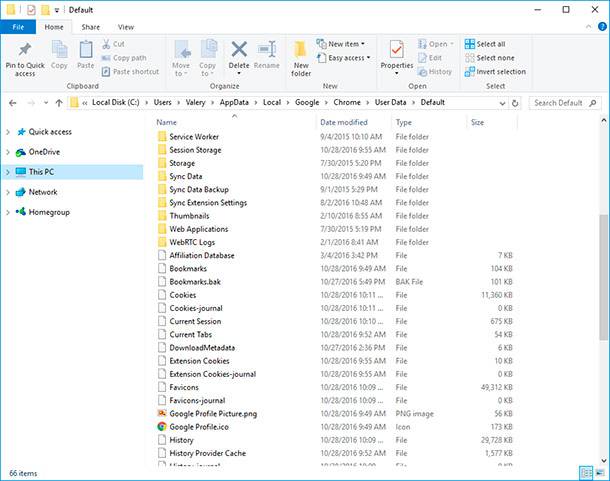Click the Rename icon

pyautogui.click(x=267, y=49)
